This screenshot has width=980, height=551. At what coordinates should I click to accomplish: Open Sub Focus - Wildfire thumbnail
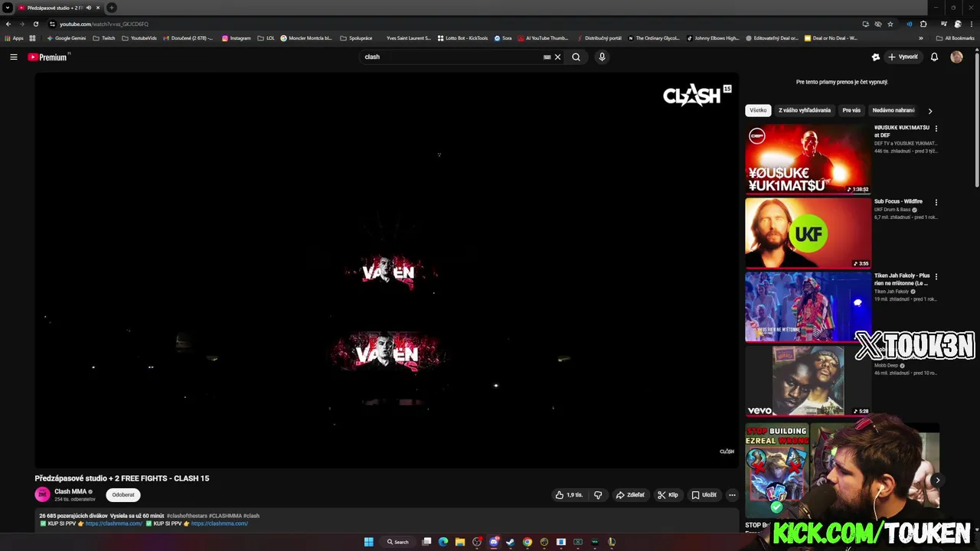[x=808, y=233]
